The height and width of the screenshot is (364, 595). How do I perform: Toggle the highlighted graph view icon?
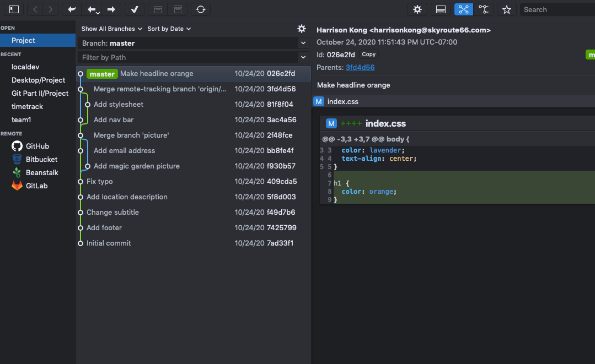click(x=463, y=9)
